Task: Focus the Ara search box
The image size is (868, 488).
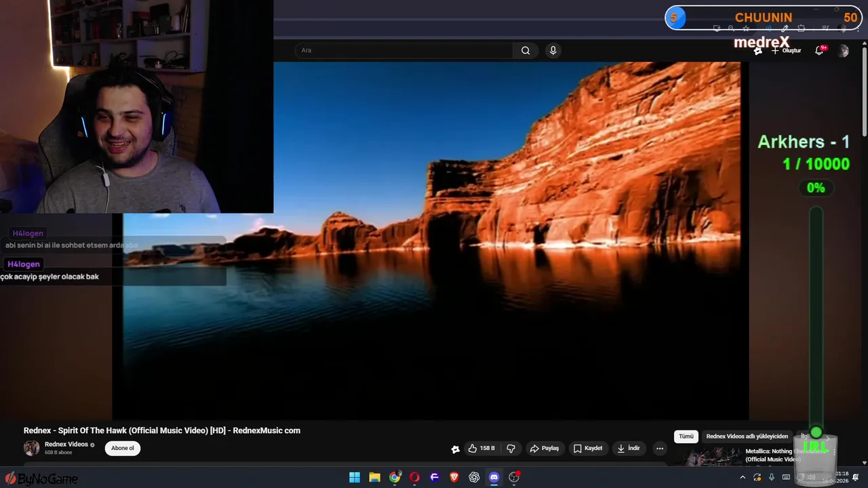Action: (x=404, y=50)
